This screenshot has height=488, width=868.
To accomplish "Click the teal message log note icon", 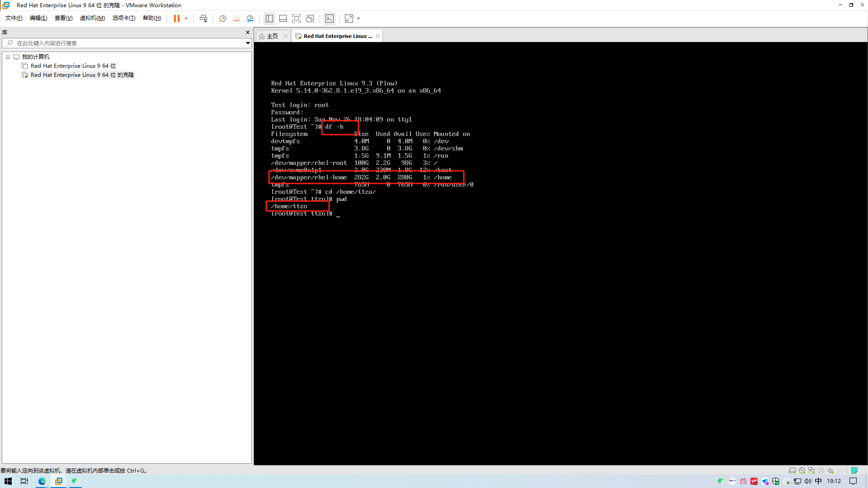I will tap(854, 470).
